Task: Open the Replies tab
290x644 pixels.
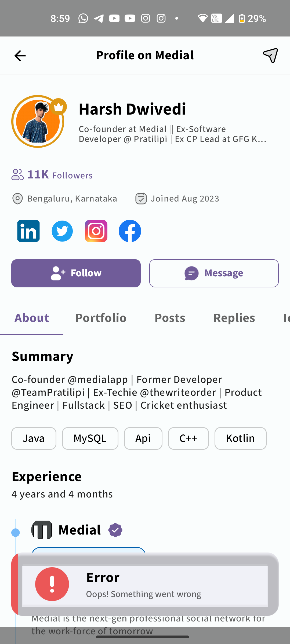Action: pos(234,318)
